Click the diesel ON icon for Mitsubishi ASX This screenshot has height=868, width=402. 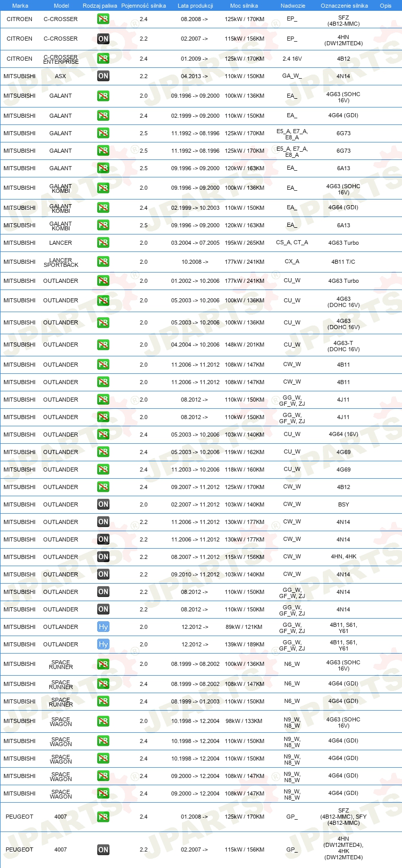[103, 76]
